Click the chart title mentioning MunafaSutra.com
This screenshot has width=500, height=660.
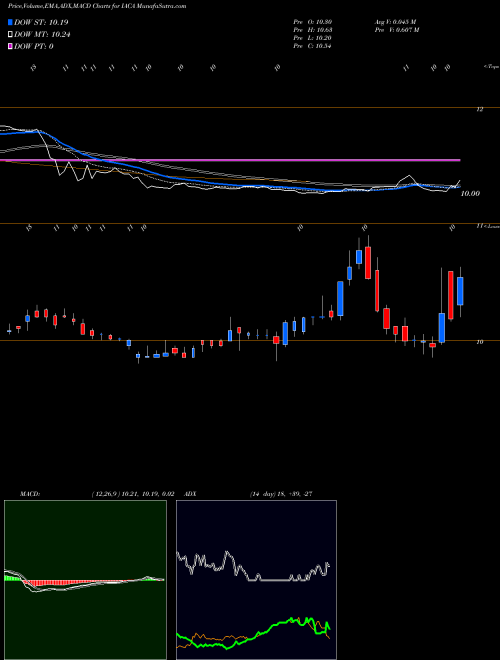click(x=97, y=6)
